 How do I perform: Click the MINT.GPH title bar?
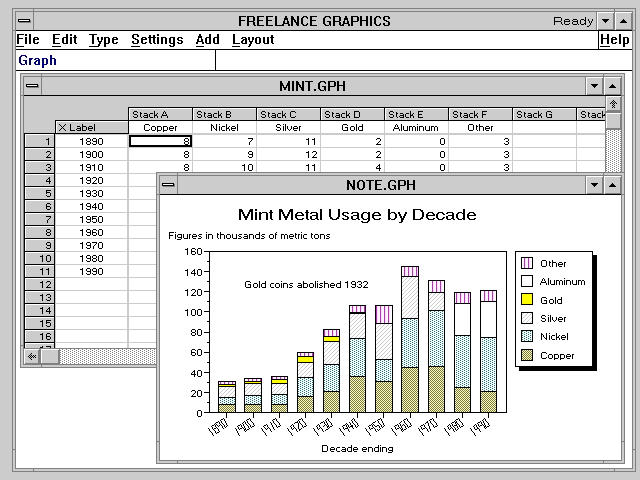tap(313, 86)
